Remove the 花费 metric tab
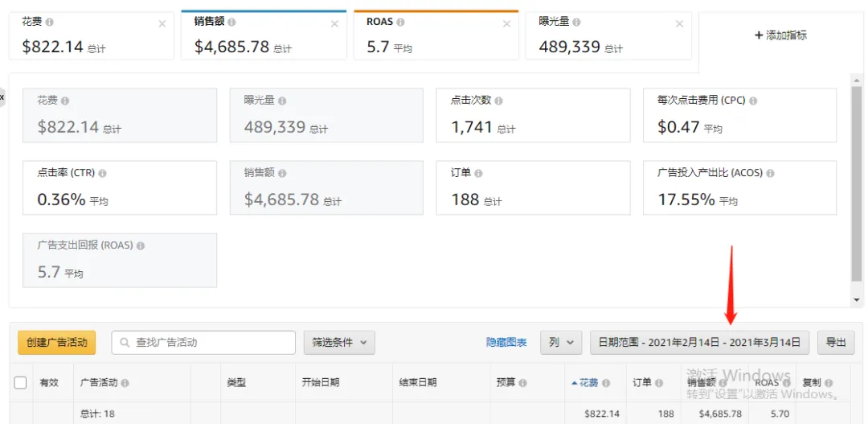 162,24
